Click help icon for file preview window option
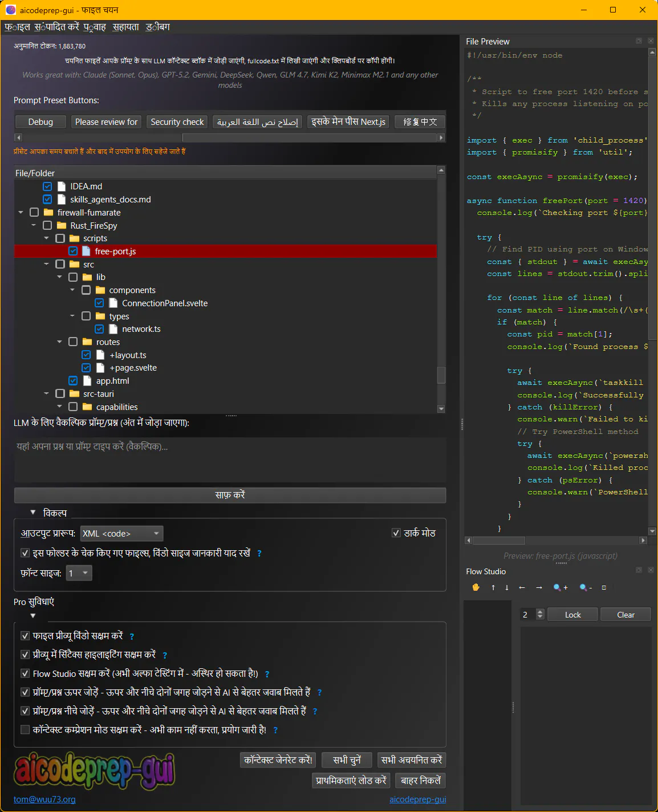 [132, 636]
